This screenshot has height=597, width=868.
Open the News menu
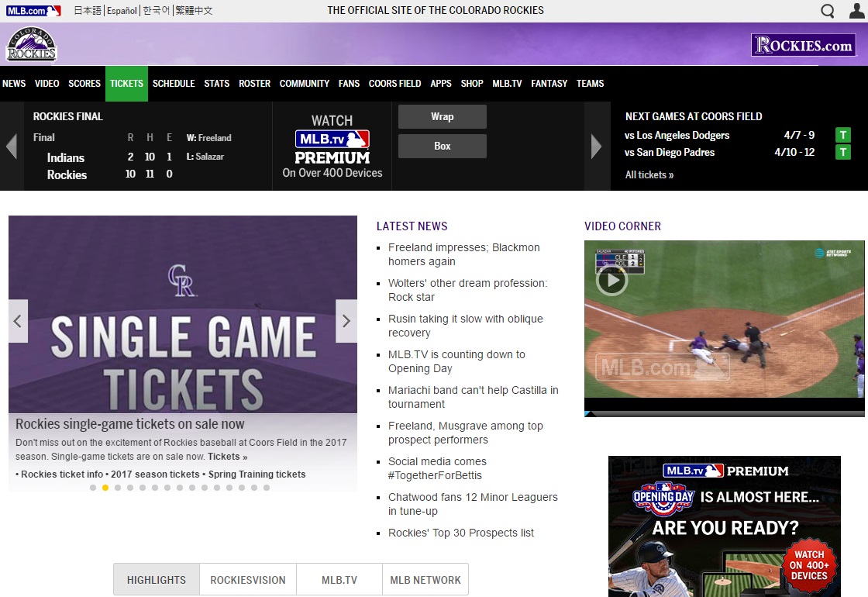coord(14,84)
